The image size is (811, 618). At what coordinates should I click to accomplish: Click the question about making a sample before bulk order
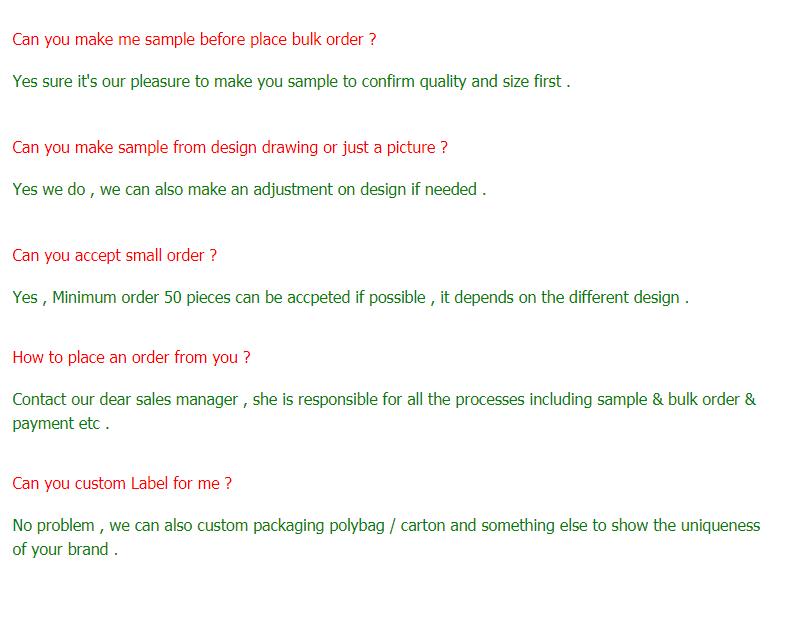pyautogui.click(x=194, y=40)
